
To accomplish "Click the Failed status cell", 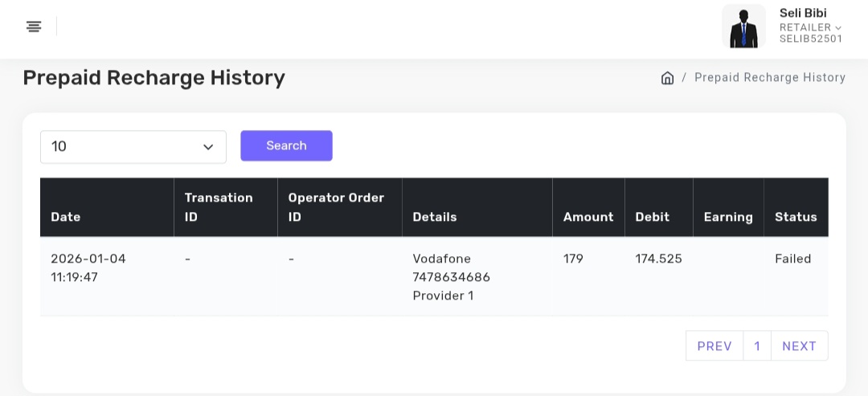I will pyautogui.click(x=793, y=259).
